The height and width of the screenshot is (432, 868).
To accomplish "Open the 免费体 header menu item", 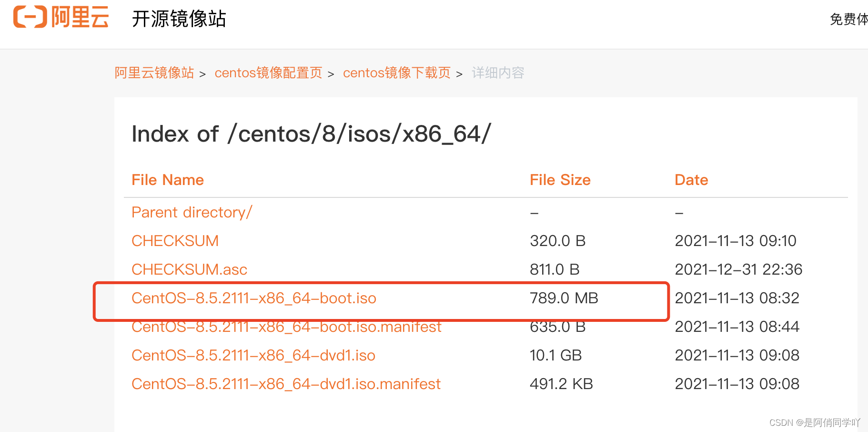I will 848,19.
